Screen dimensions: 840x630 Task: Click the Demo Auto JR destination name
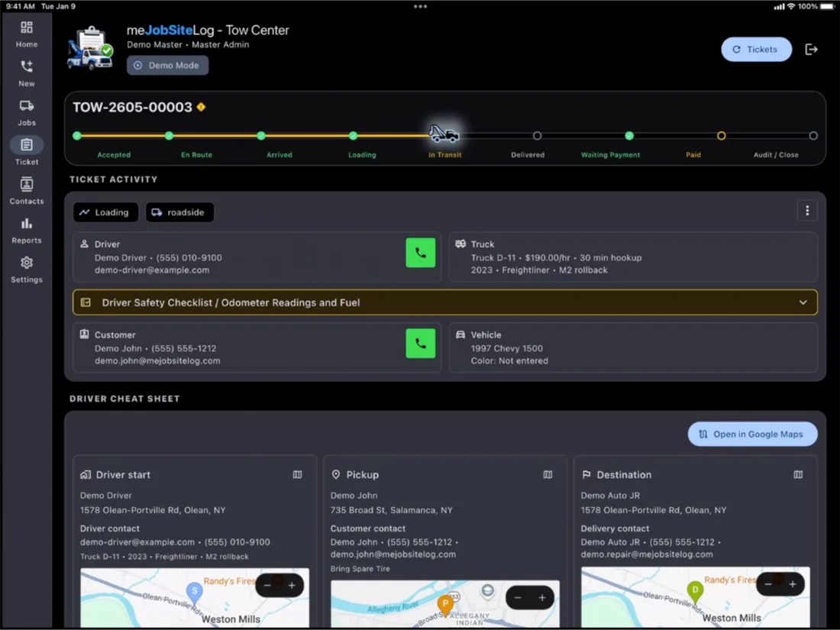click(x=610, y=496)
